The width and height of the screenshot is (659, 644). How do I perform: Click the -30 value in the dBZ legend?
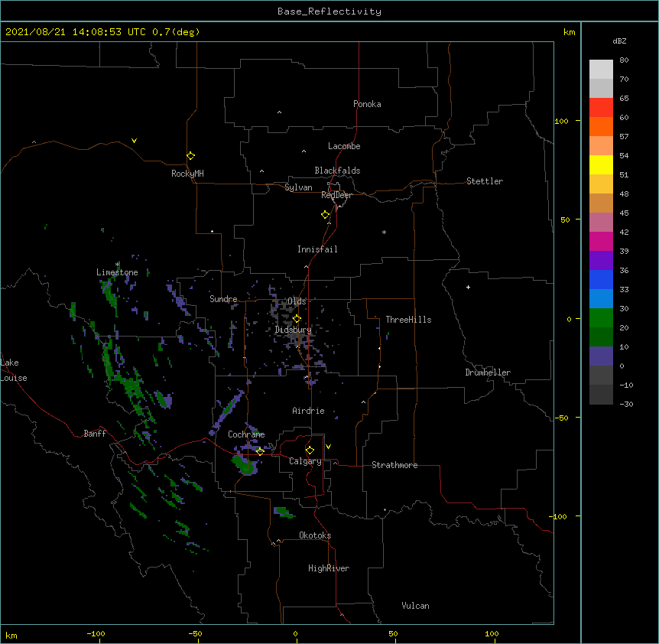(626, 404)
